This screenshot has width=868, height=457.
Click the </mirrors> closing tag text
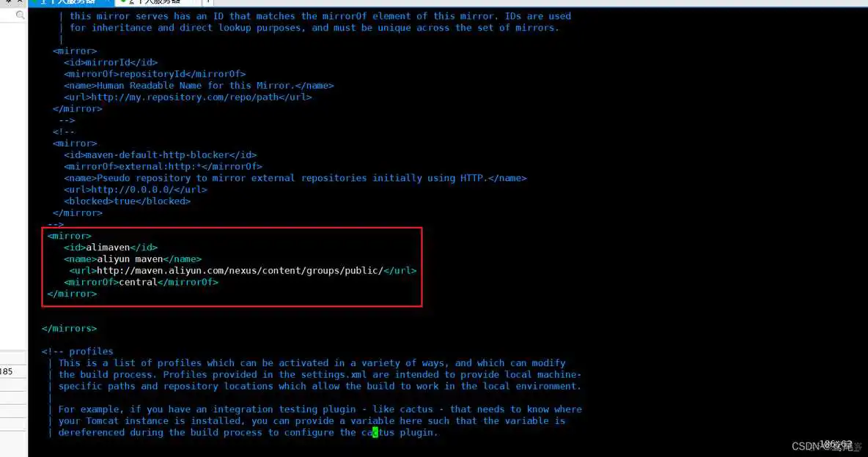pyautogui.click(x=68, y=328)
